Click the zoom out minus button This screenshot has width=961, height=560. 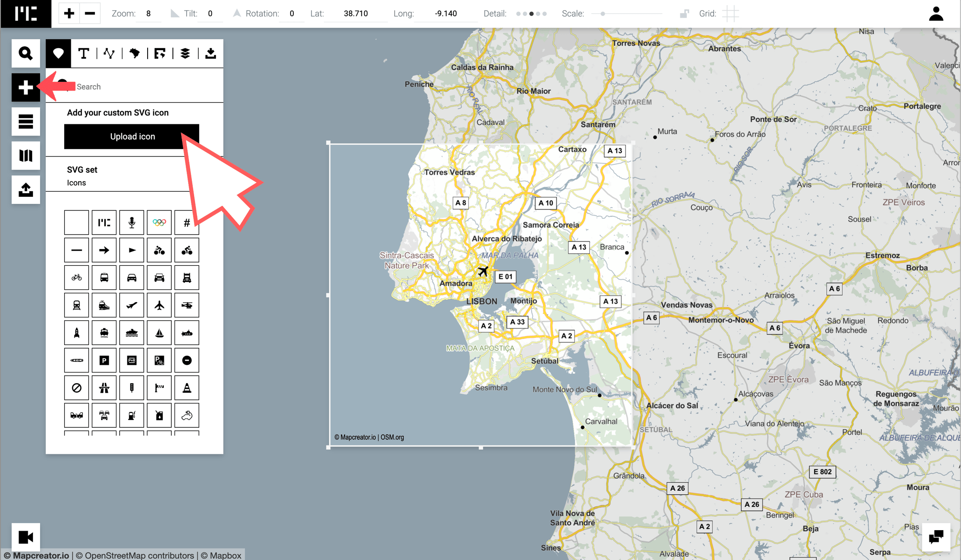pyautogui.click(x=90, y=13)
